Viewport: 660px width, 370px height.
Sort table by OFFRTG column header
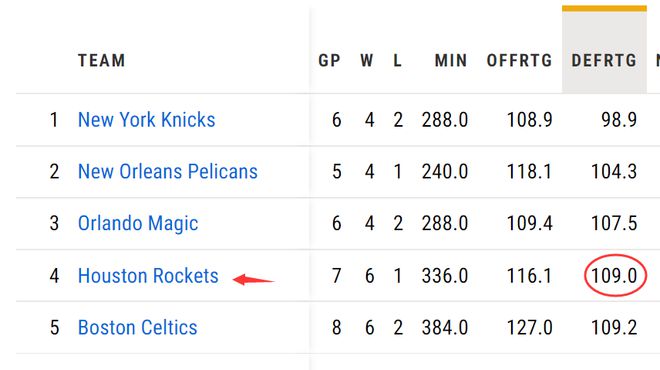point(519,61)
